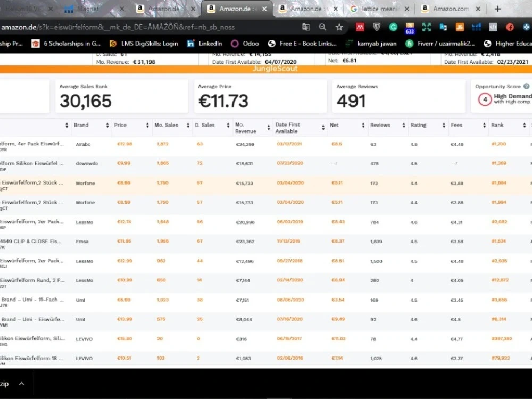Open the RSS extension showing 633 badge
Viewport: 532px width, 399px height.
(410, 28)
